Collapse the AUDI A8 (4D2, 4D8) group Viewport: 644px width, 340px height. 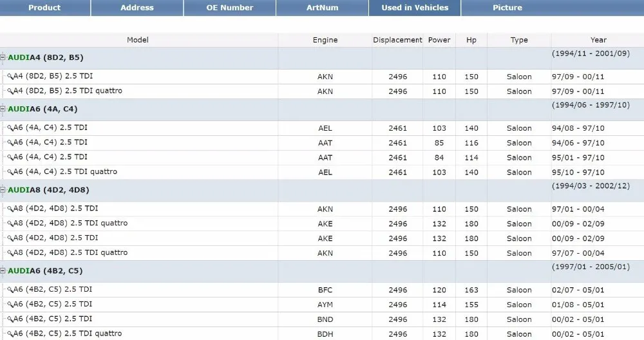[3, 190]
